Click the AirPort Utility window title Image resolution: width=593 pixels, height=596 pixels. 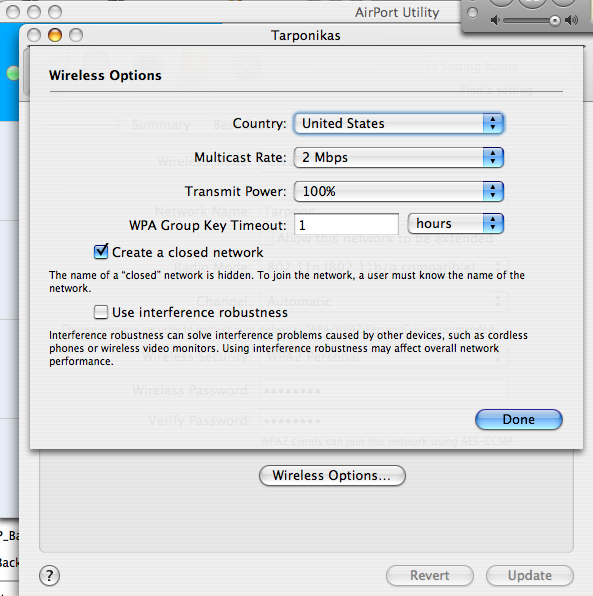[397, 13]
